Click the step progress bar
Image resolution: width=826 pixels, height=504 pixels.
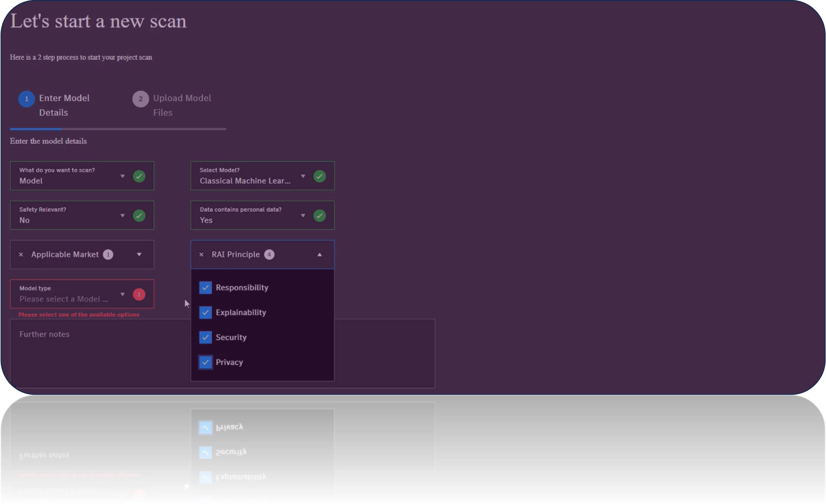(x=118, y=129)
